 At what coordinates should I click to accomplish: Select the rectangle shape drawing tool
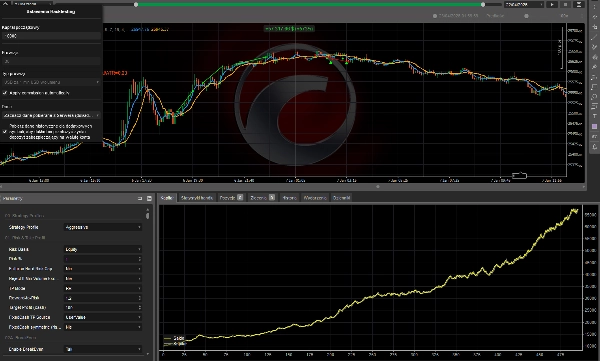point(594,87)
